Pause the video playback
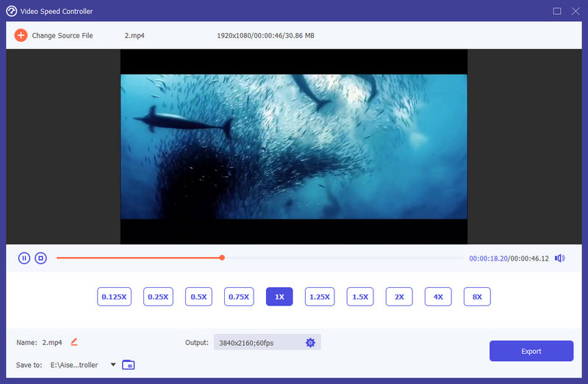 (24, 258)
